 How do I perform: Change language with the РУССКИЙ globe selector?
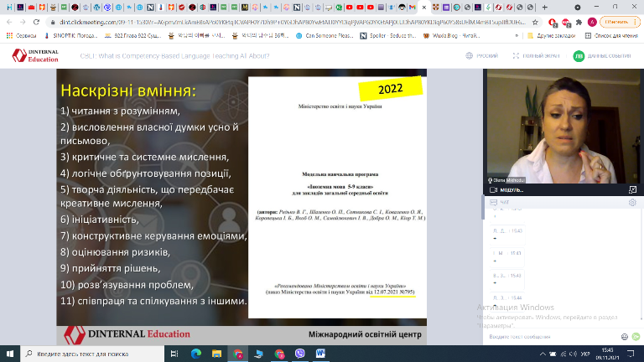pos(481,55)
